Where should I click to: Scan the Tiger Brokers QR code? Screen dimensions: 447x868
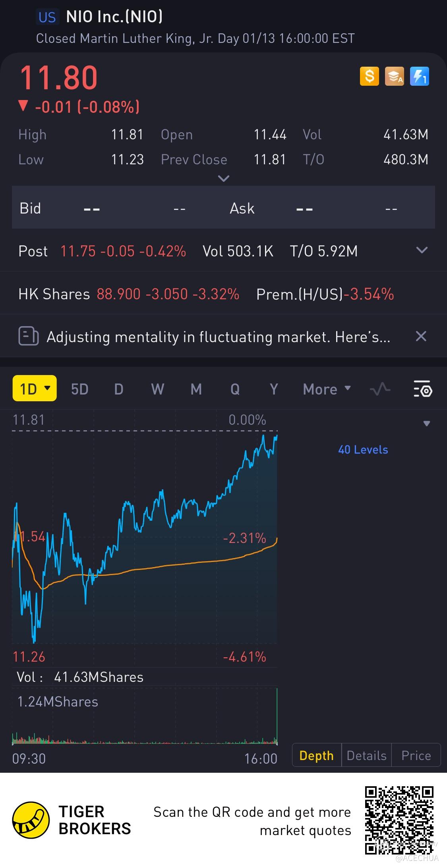pyautogui.click(x=399, y=820)
